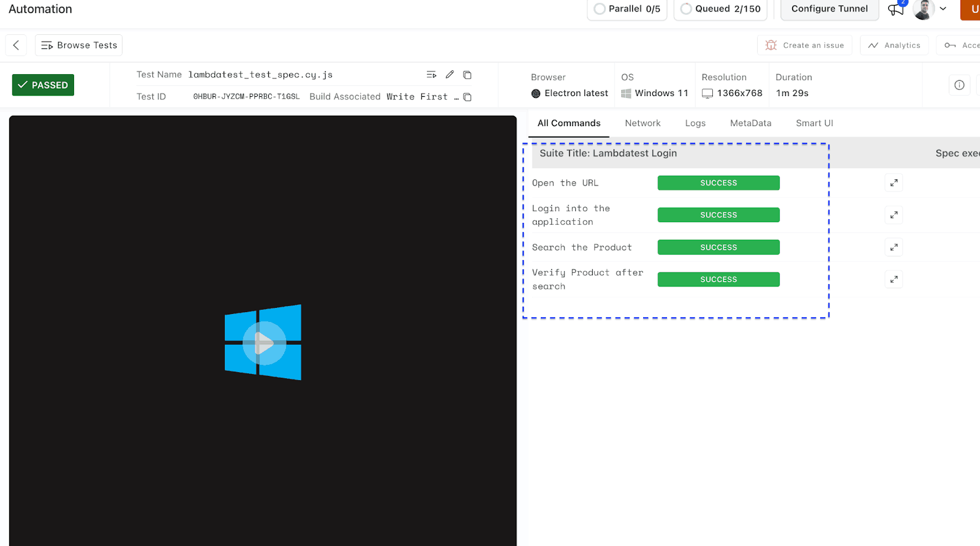
Task: Select the Suite Title: Lambdatest Login header
Action: 608,153
